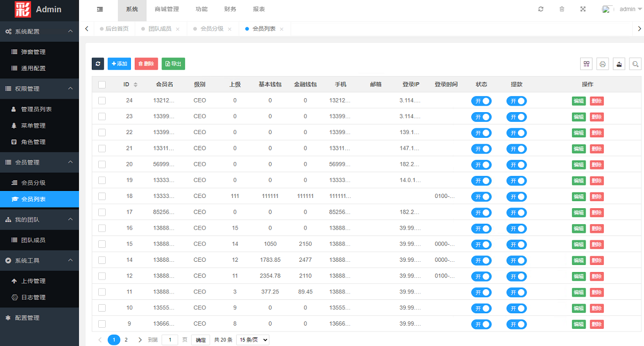Open the 15 条/页 page size dropdown

pos(252,340)
